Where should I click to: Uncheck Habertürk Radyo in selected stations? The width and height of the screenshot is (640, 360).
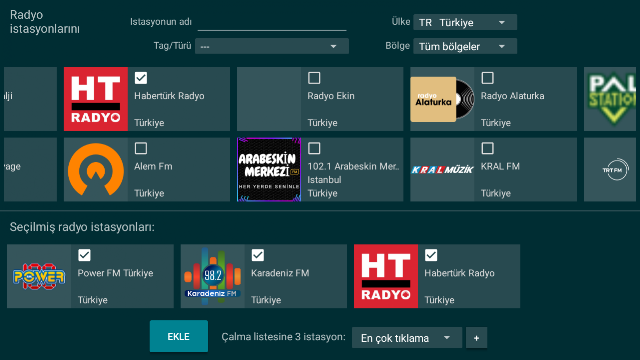click(x=431, y=255)
